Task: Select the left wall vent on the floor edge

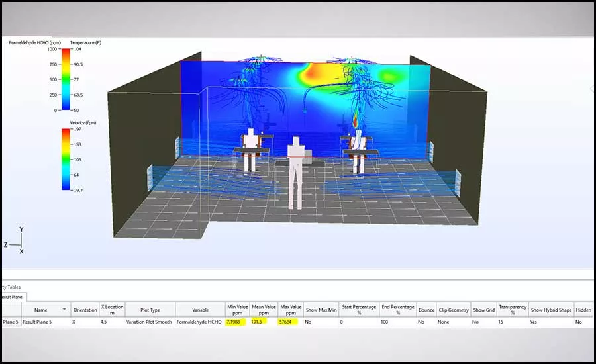Action: tap(150, 177)
